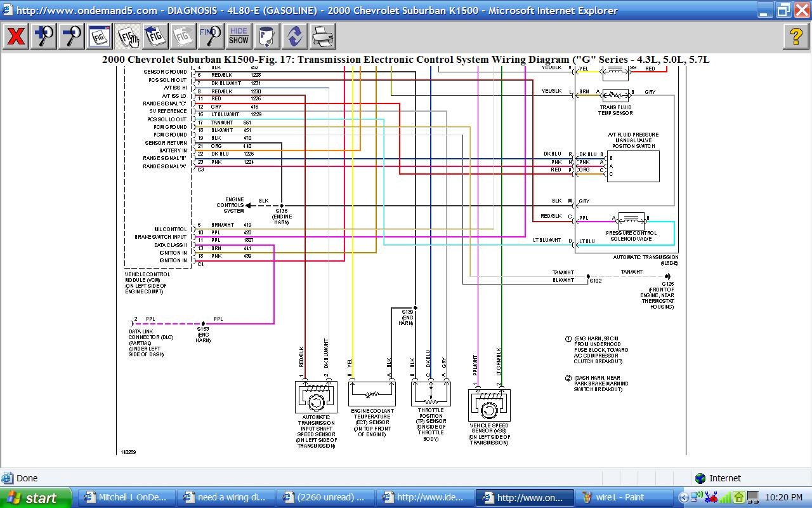
Task: Click the grayed next figure FIG icon
Action: [183, 36]
